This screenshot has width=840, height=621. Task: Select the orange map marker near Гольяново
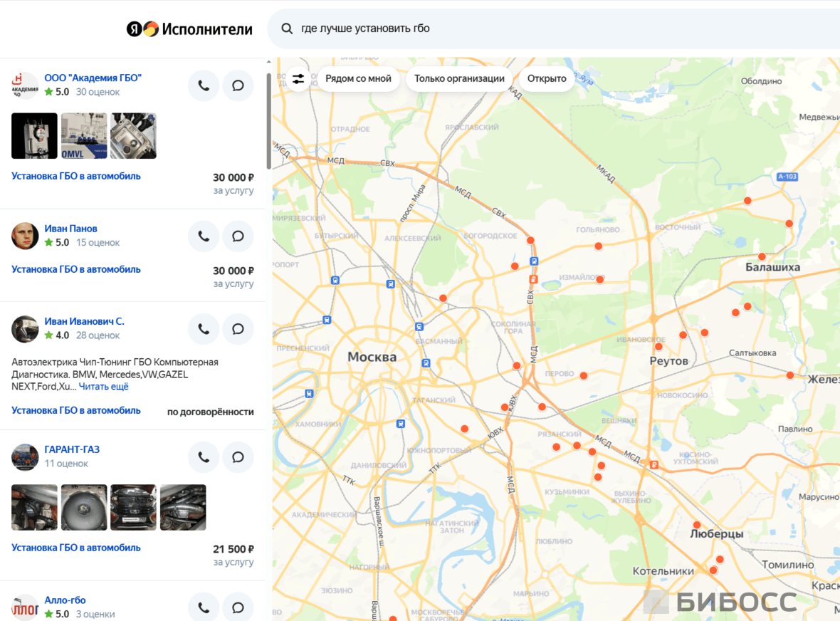[599, 246]
